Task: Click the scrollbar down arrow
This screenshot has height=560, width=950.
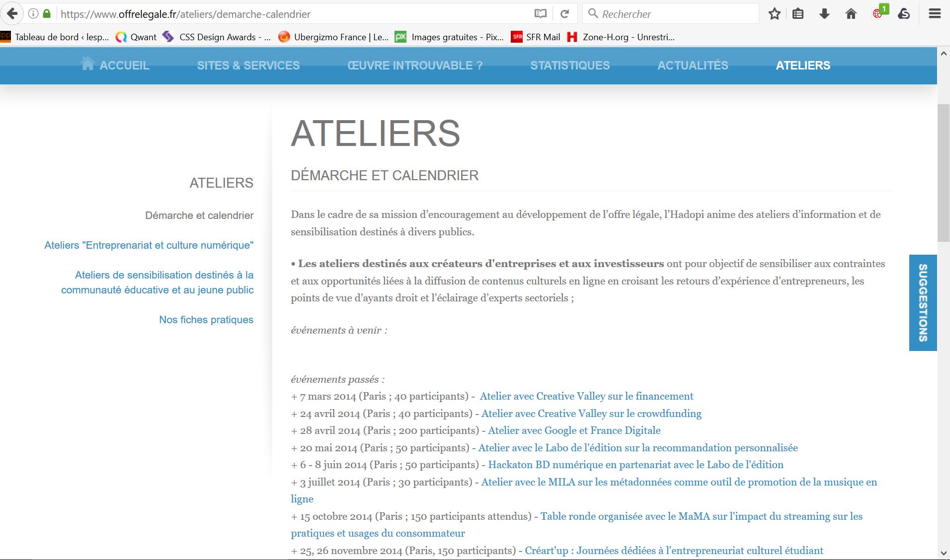Action: coord(944,553)
